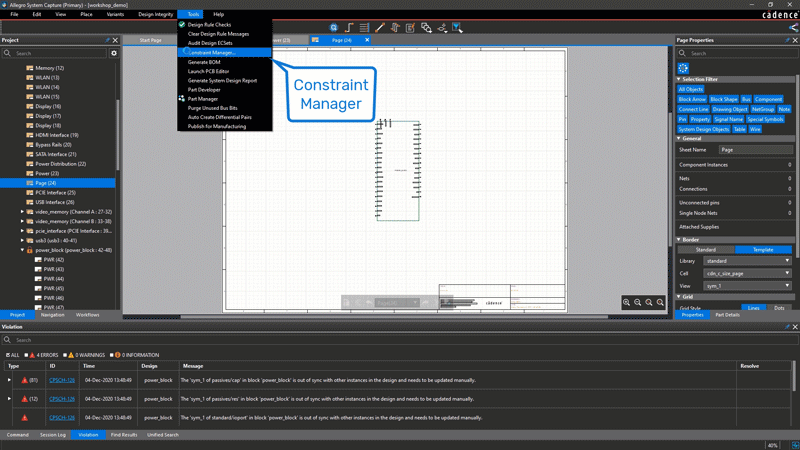
Task: Switch to the Session Log tab
Action: click(53, 435)
